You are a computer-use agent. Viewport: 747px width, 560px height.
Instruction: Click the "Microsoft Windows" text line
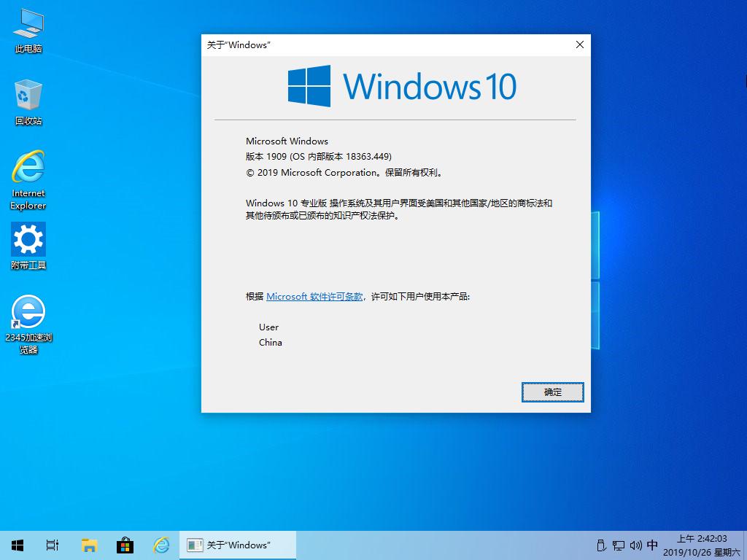287,141
